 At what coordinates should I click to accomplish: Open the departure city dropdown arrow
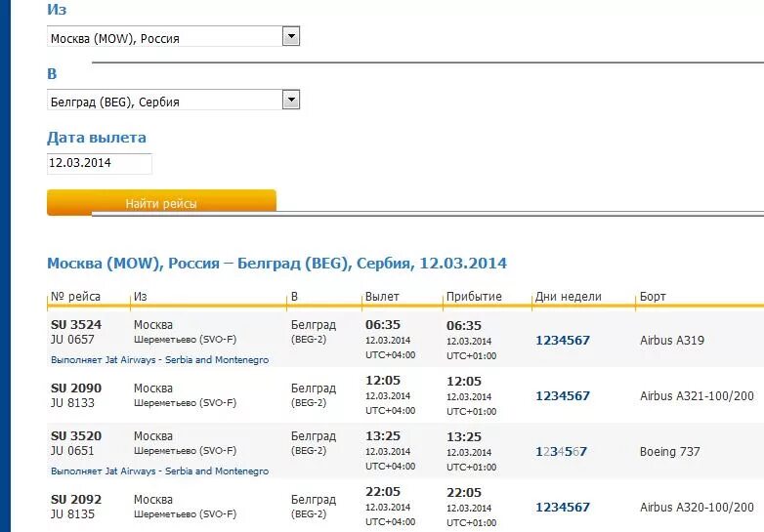[x=291, y=36]
